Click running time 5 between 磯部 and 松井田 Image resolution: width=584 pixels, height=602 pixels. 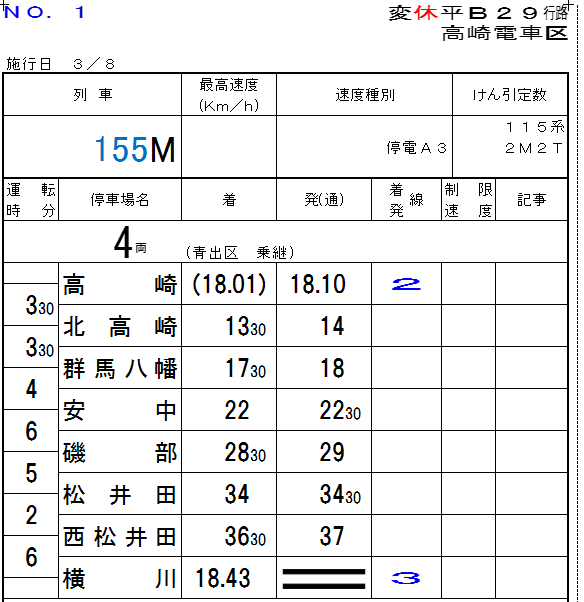point(31,473)
